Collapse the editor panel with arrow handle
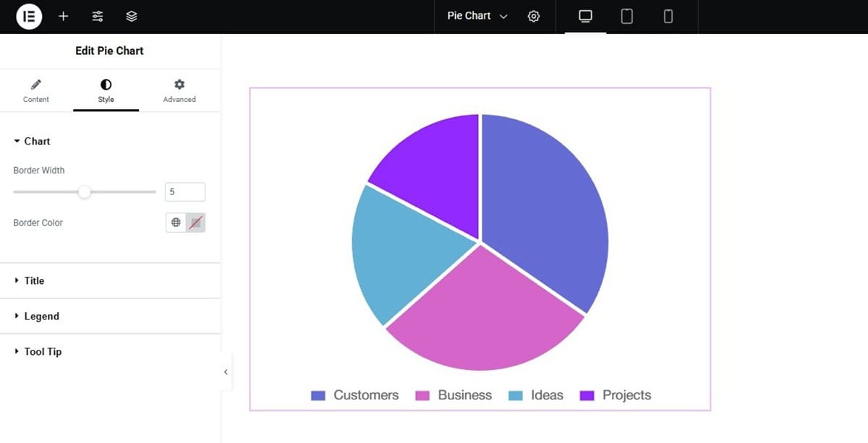Screen dimensions: 868x443 click(x=226, y=371)
